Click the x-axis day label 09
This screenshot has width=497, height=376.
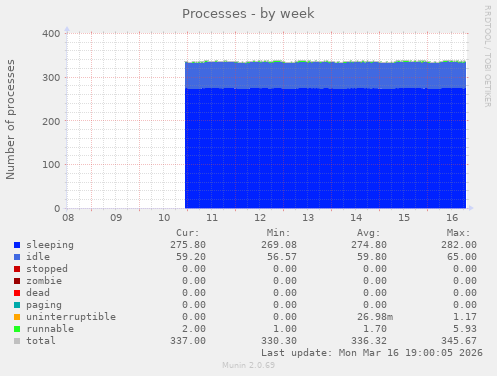coord(116,218)
